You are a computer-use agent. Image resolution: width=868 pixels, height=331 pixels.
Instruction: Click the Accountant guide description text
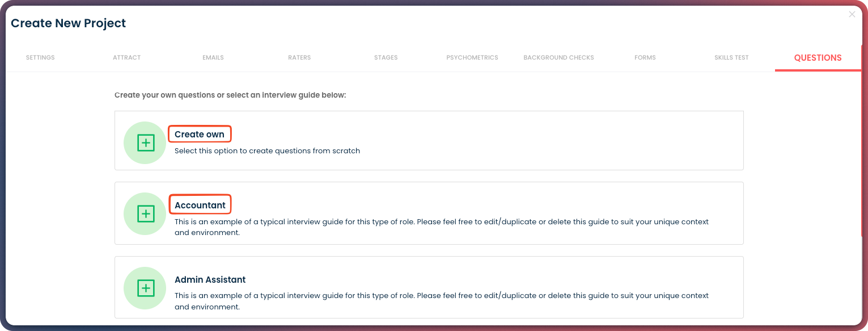click(x=441, y=227)
